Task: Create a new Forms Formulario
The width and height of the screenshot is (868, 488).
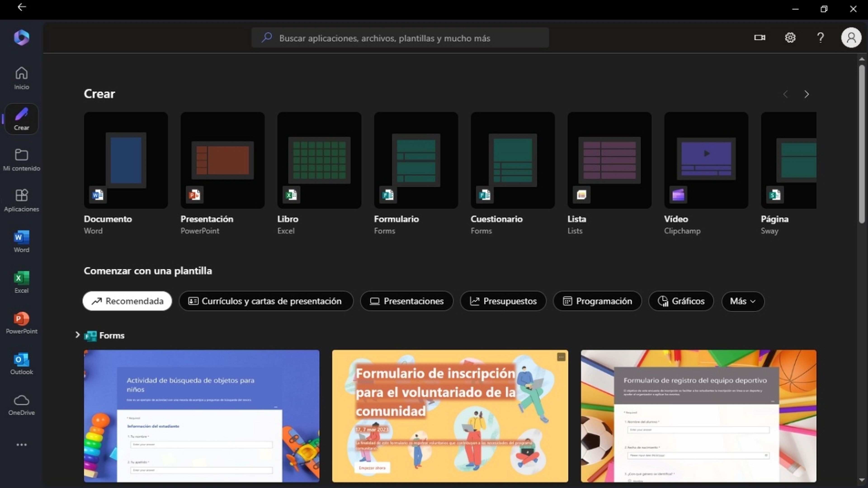Action: point(416,160)
